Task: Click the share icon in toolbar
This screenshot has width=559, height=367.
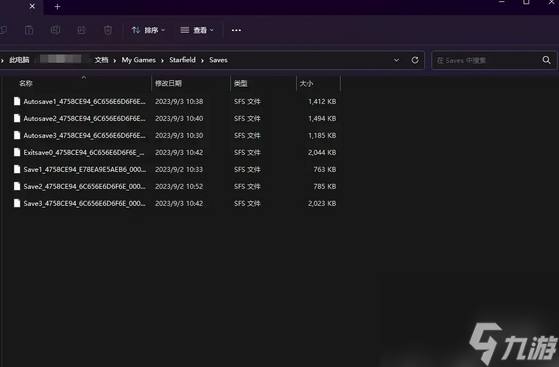Action: (82, 30)
